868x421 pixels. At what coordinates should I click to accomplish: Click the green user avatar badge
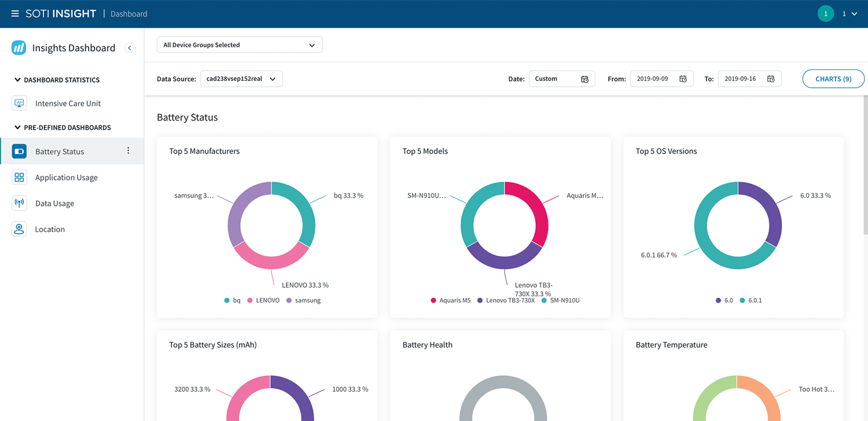tap(825, 14)
